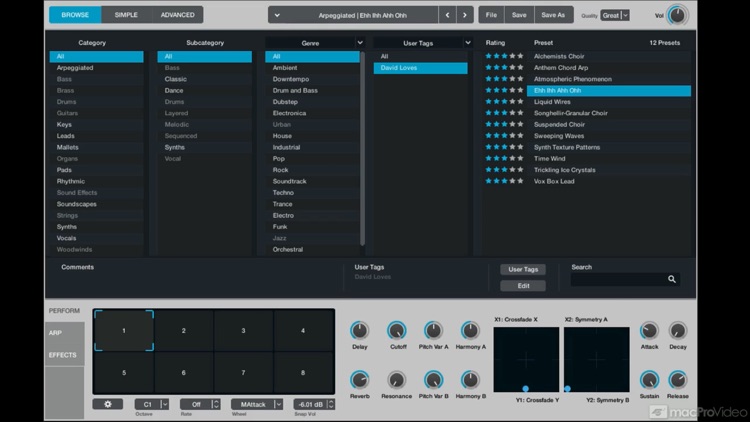Screen dimensions: 750x422
Task: Go to next preset arrow
Action: [464, 15]
